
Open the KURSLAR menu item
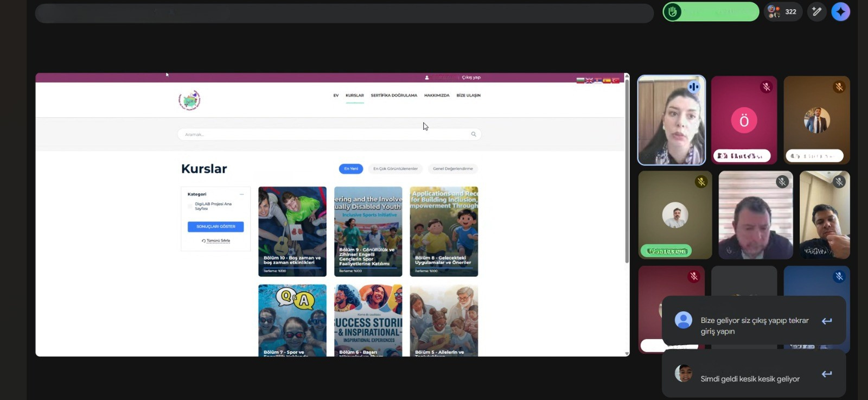coord(355,96)
